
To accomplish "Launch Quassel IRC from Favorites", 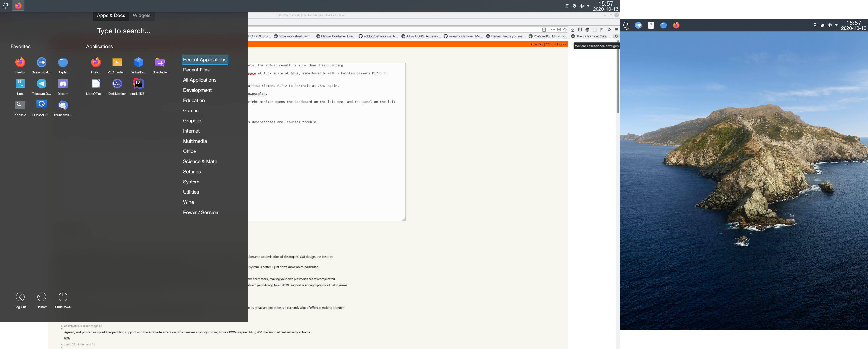I will point(41,108).
